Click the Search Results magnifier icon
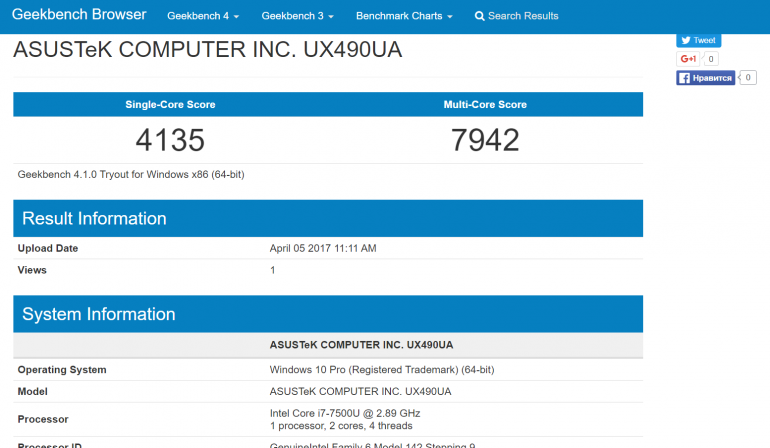This screenshot has height=448, width=770. (479, 16)
